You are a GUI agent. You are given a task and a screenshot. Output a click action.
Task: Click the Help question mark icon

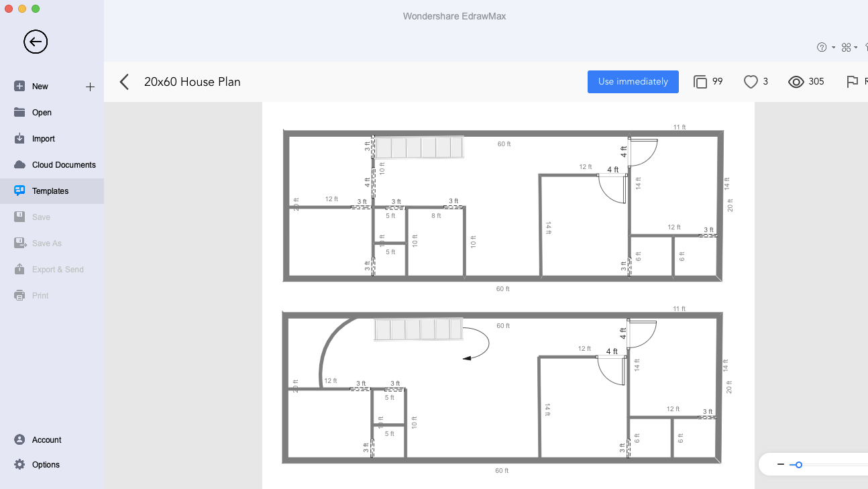click(x=822, y=47)
